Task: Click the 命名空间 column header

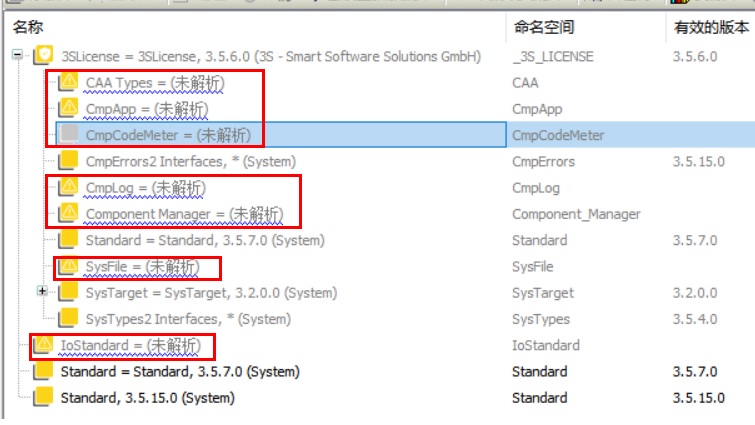Action: click(543, 27)
